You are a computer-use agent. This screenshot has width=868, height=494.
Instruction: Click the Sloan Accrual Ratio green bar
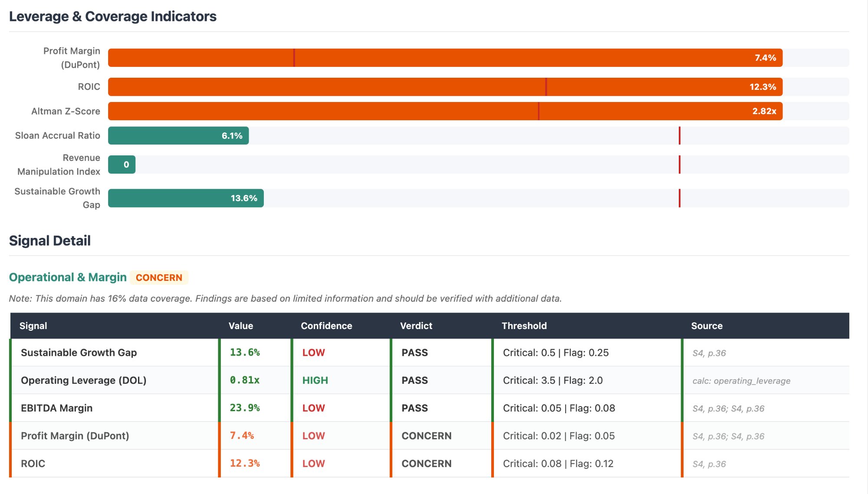point(178,135)
